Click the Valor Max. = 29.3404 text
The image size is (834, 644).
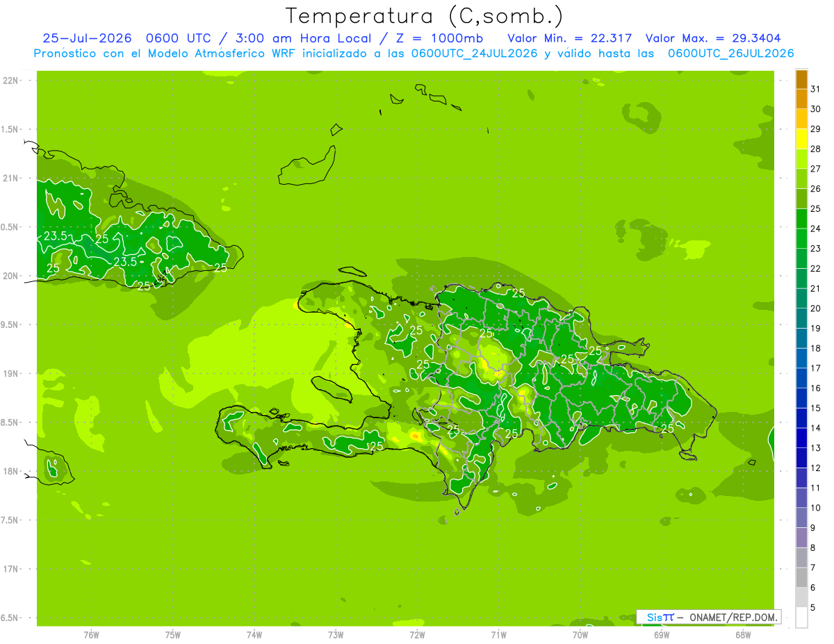tap(717, 38)
